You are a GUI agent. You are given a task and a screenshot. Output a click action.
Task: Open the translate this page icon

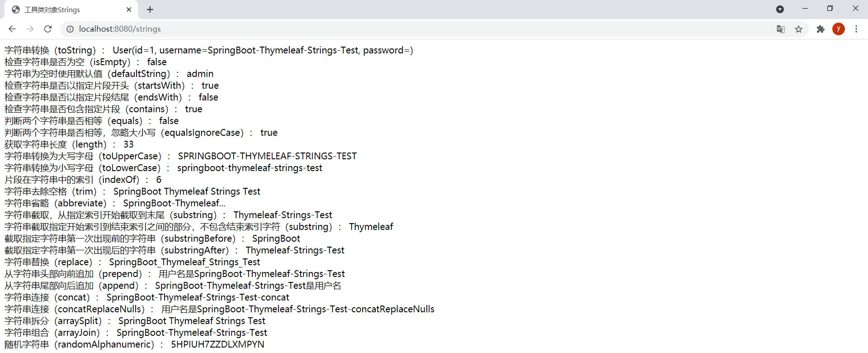click(x=781, y=29)
